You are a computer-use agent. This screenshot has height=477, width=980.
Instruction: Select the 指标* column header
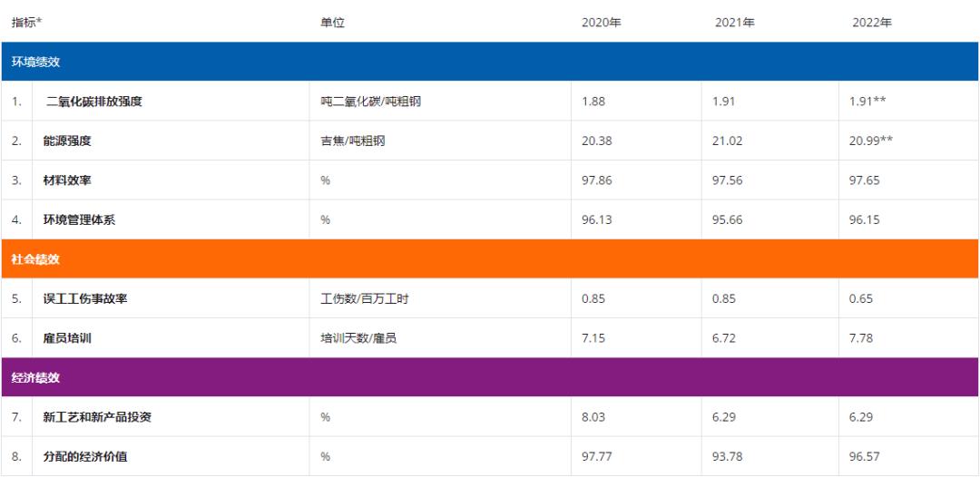[26, 23]
